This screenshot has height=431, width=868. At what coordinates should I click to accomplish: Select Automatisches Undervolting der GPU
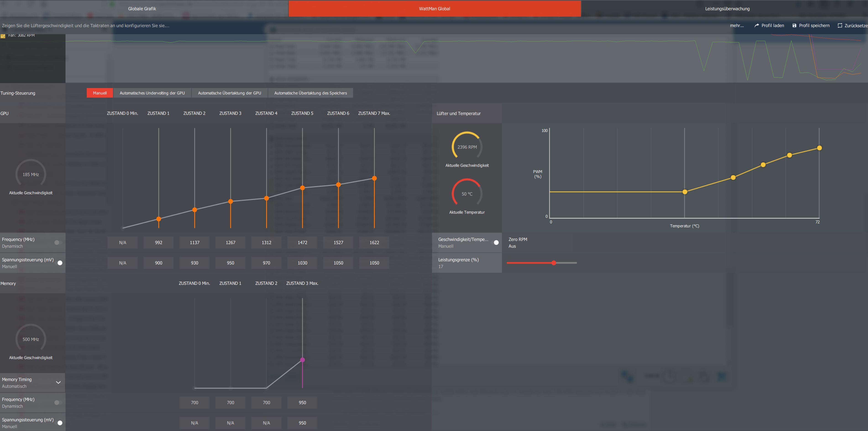pos(152,93)
